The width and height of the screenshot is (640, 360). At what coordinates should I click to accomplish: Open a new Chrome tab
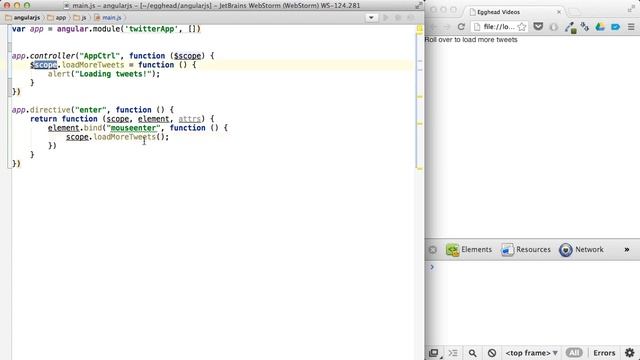pyautogui.click(x=574, y=12)
